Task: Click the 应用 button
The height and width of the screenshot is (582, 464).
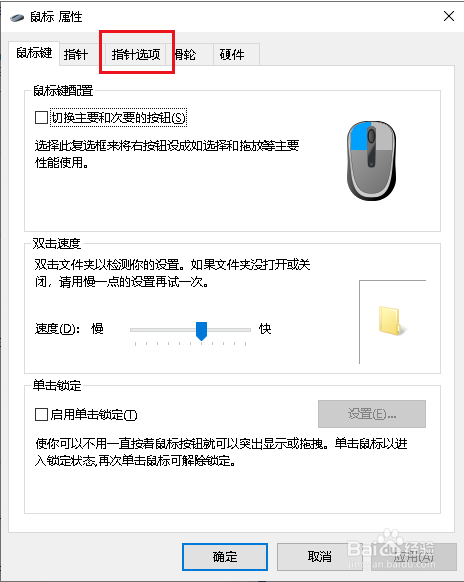Action: pyautogui.click(x=413, y=557)
